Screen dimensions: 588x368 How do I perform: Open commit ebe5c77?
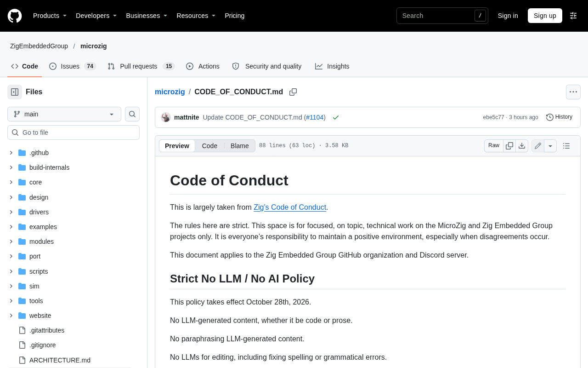[x=493, y=117]
